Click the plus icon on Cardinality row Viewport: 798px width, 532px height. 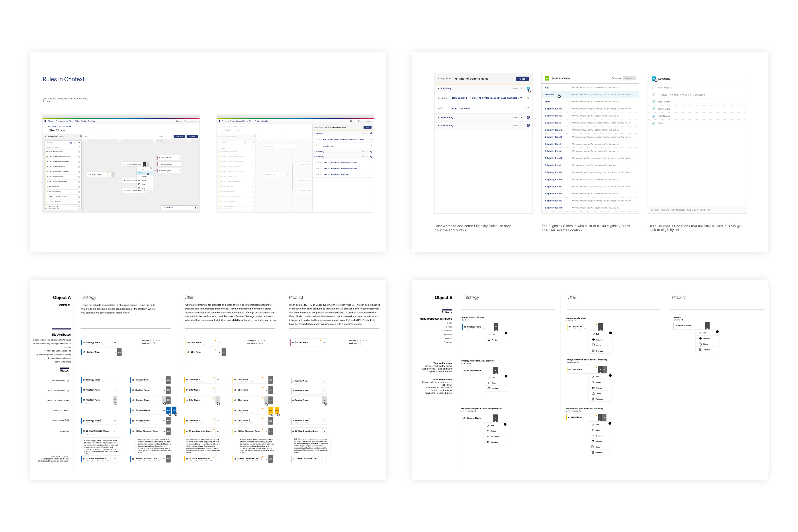tap(528, 125)
